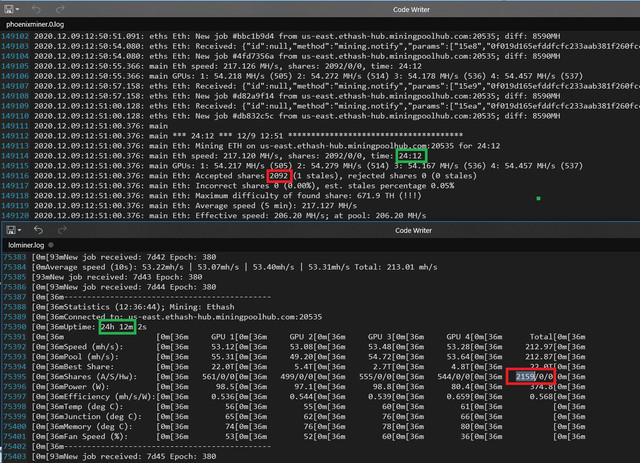Image resolution: width=640 pixels, height=463 pixels.
Task: Click 'Temp (deg C):' row label
Action: tap(94, 407)
